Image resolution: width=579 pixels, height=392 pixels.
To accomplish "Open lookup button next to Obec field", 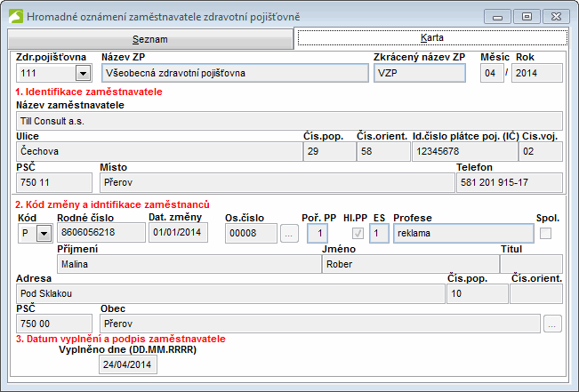I will [x=552, y=324].
